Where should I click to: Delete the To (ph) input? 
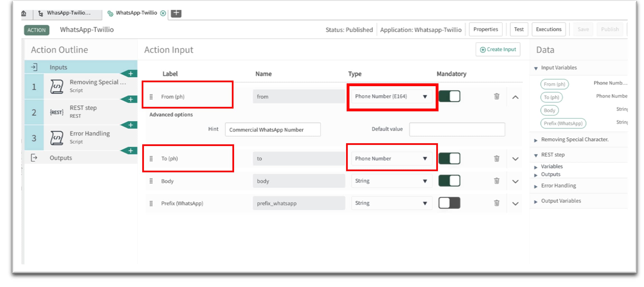496,159
